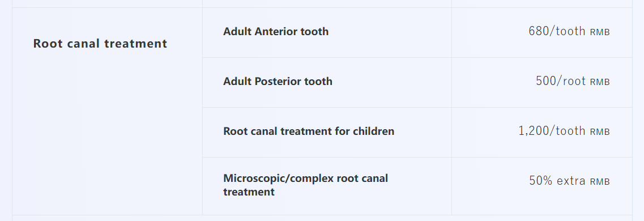Click the 1,200/tooth price value
644x221 pixels.
point(552,131)
